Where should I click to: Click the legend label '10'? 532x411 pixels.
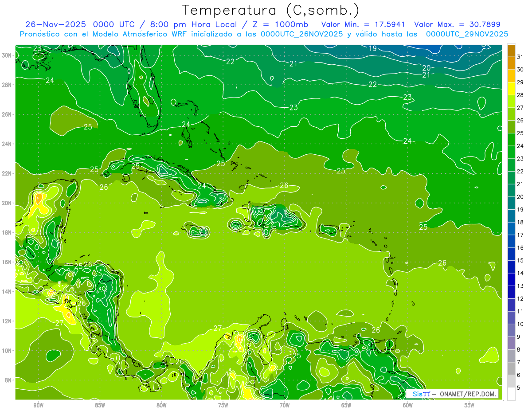[x=520, y=324]
